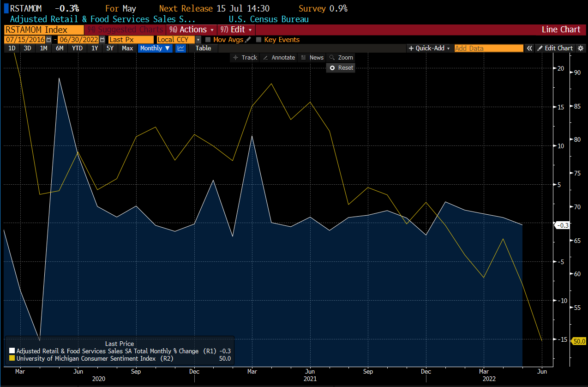Switch to the Table view
This screenshot has height=387, width=588.
click(203, 48)
